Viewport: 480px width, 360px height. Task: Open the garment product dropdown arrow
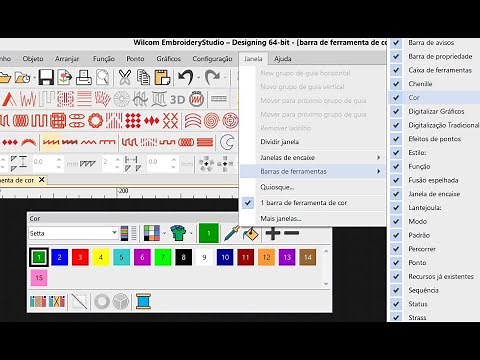coord(191,233)
